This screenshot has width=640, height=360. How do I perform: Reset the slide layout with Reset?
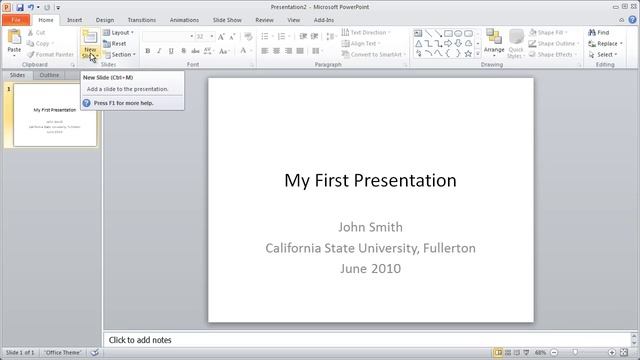pyautogui.click(x=115, y=43)
